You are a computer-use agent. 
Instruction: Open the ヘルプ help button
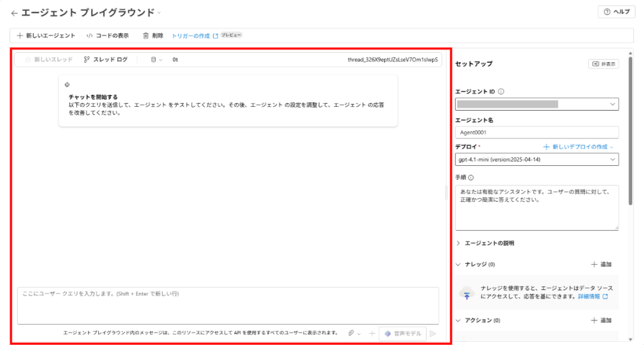click(616, 12)
